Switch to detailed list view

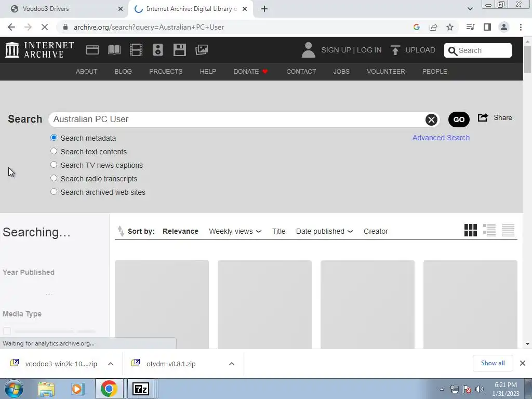pyautogui.click(x=489, y=230)
